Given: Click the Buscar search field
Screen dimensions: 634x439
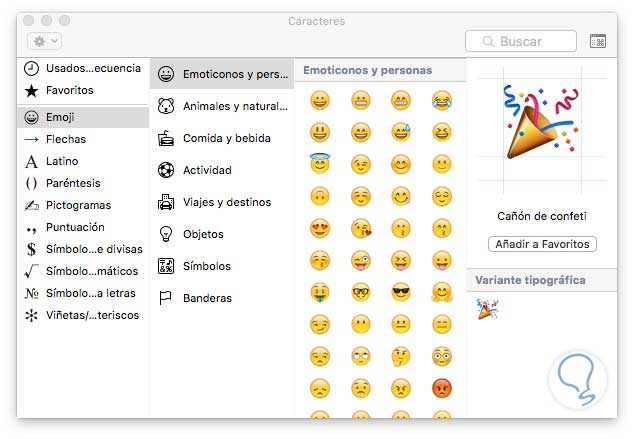Looking at the screenshot, I should [521, 41].
